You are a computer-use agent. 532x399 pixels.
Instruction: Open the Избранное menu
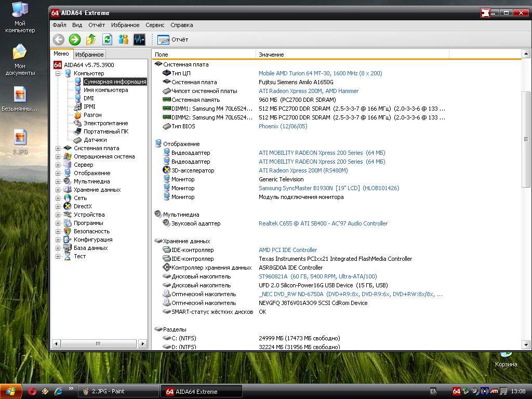point(125,25)
